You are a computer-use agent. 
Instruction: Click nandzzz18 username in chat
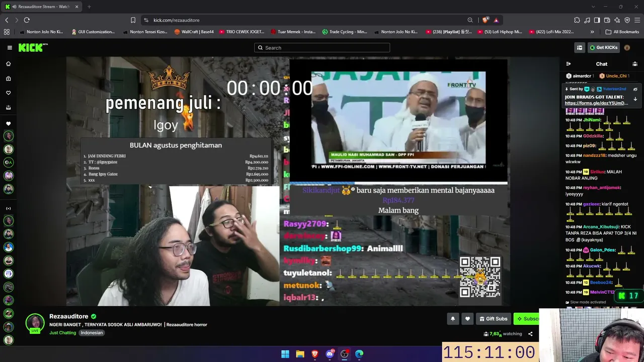[595, 155]
